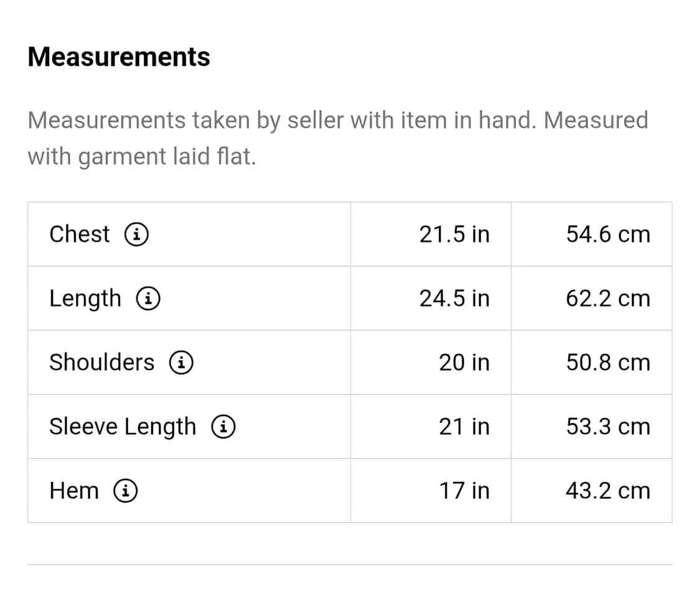Select the Hem row label

[x=74, y=491]
